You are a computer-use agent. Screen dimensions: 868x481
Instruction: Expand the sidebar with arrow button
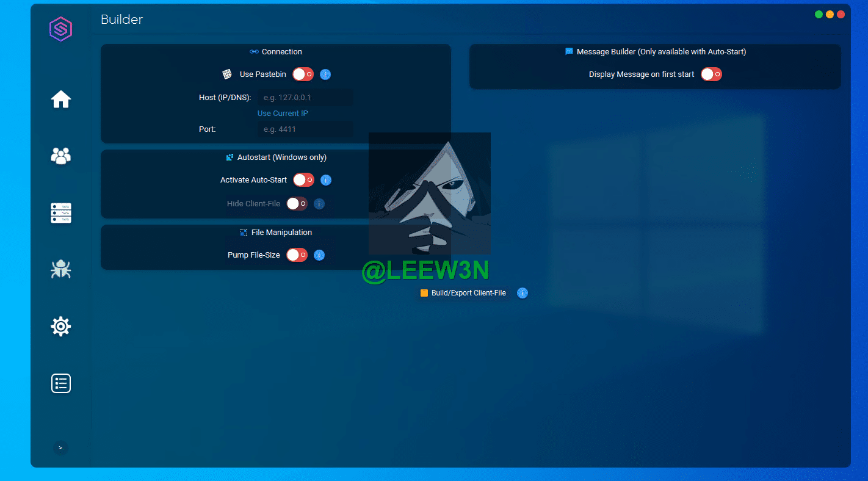(60, 448)
